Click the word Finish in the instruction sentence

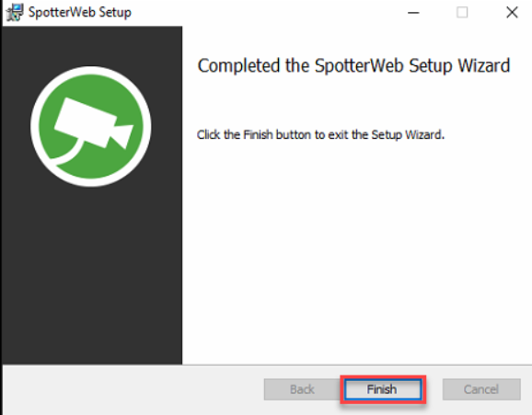[x=258, y=134]
